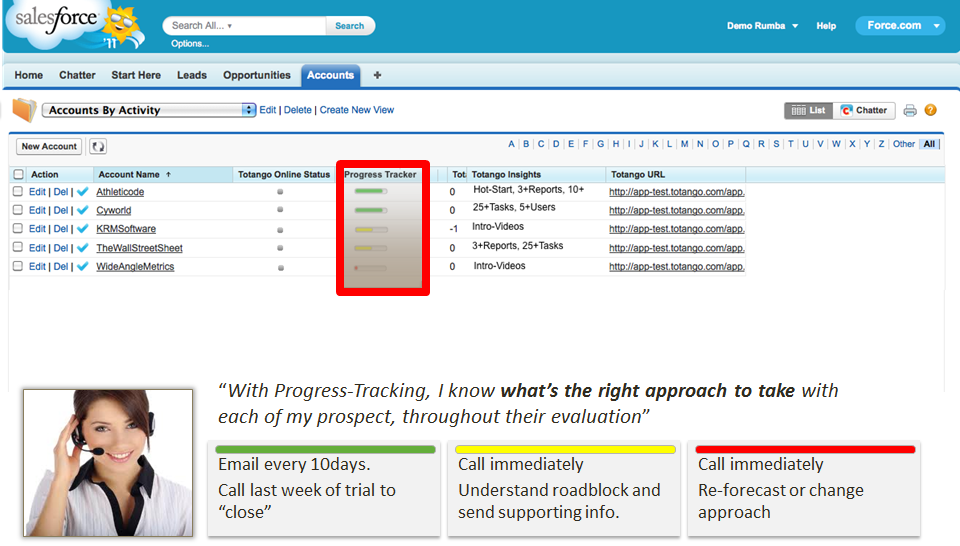Click KRMSoftware online status dot
This screenshot has height=546, width=960.
[x=280, y=230]
